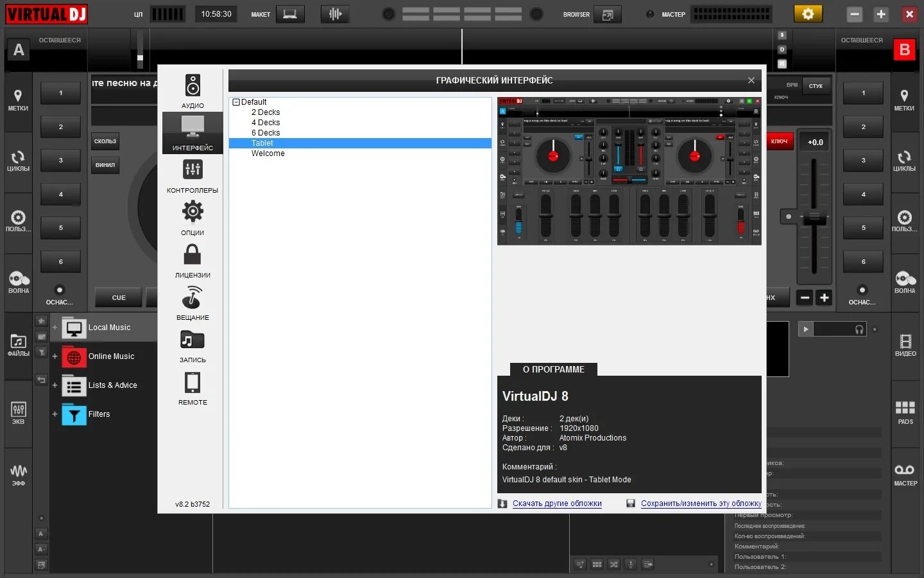The height and width of the screenshot is (578, 924).
Task: Select Lists & Advice in browser tree
Action: click(112, 385)
